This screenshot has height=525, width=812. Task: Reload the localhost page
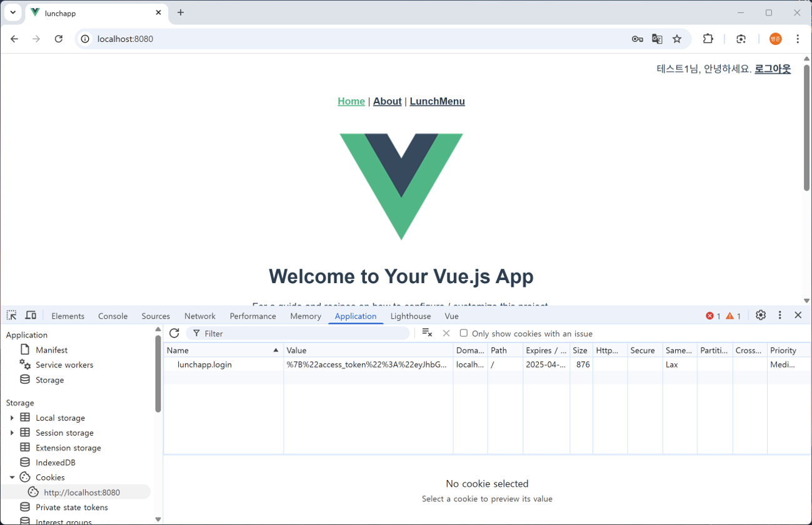[59, 39]
